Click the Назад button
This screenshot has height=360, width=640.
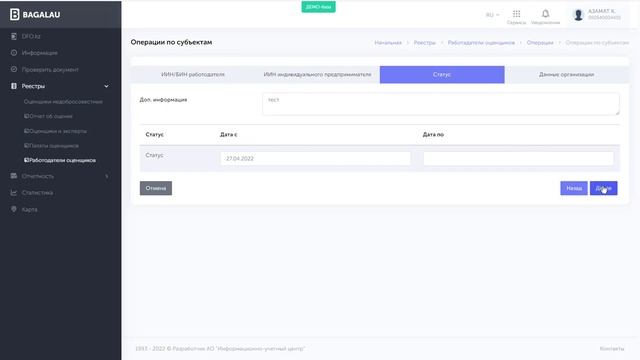pyautogui.click(x=574, y=188)
